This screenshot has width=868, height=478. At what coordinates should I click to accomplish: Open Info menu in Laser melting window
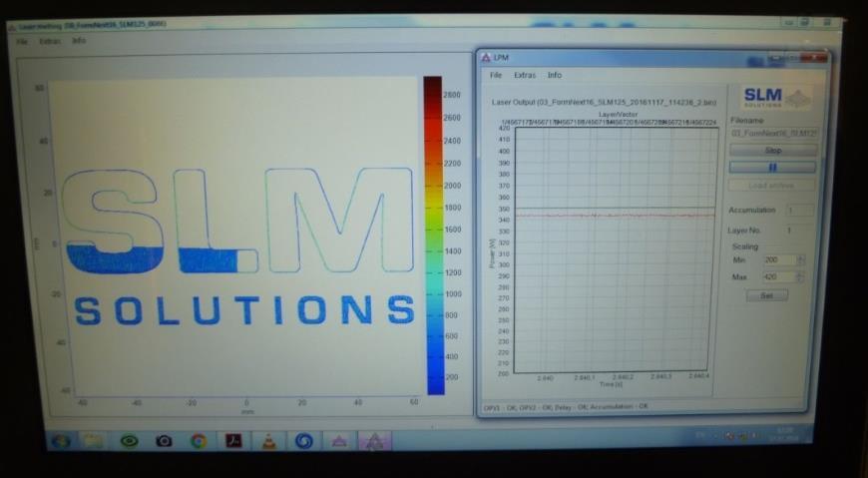[x=79, y=41]
